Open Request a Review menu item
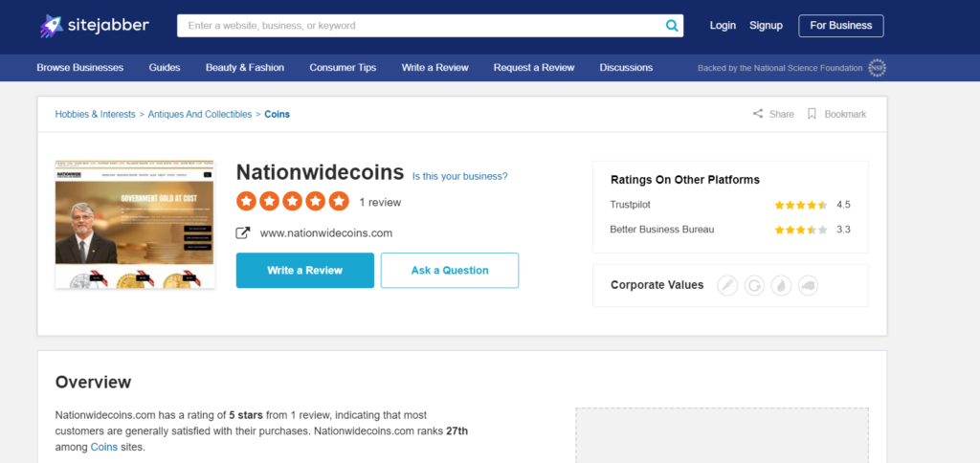 534,68
